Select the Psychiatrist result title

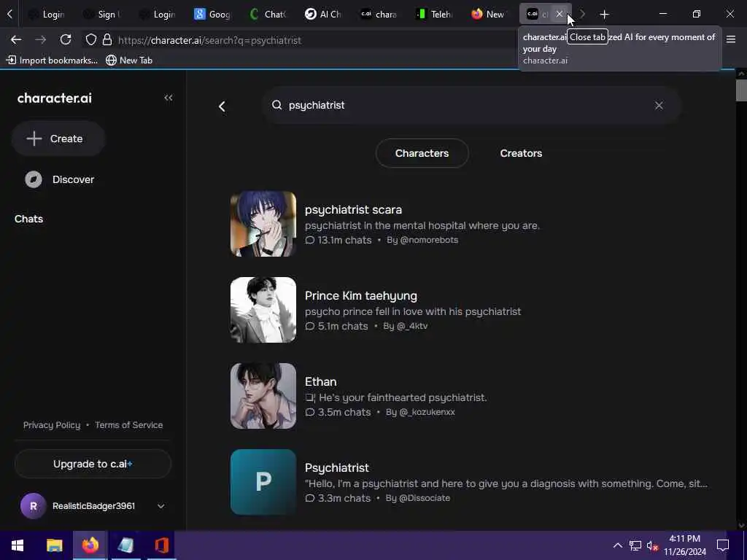(337, 467)
